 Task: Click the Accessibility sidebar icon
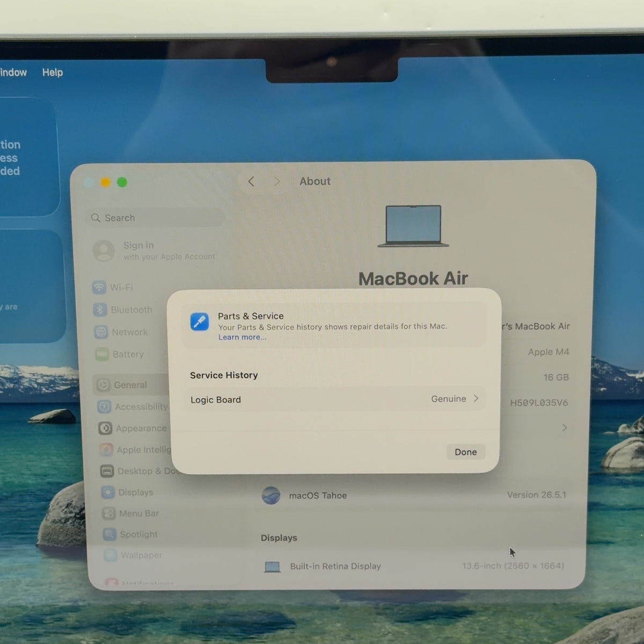[105, 407]
